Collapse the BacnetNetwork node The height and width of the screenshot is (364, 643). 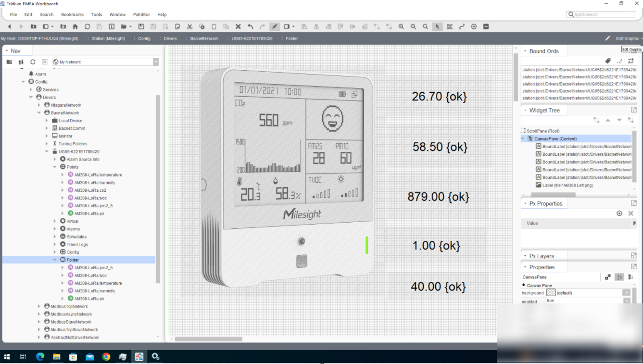click(39, 113)
